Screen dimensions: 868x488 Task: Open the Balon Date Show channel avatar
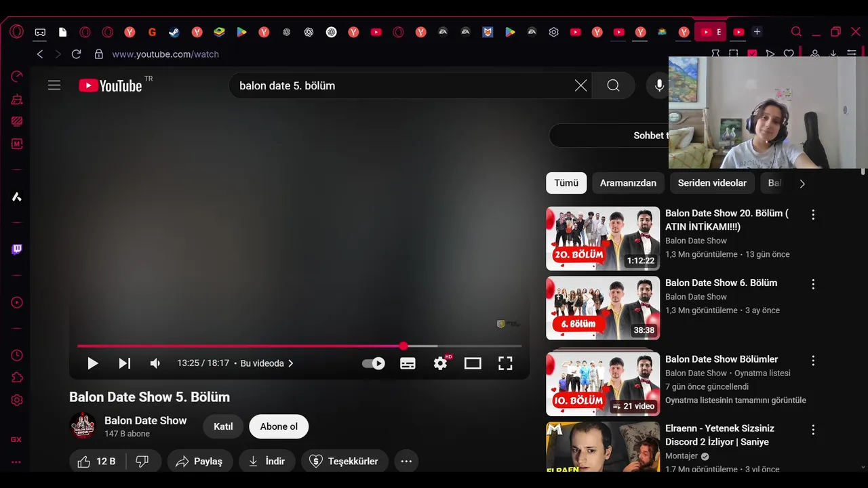[x=83, y=426]
